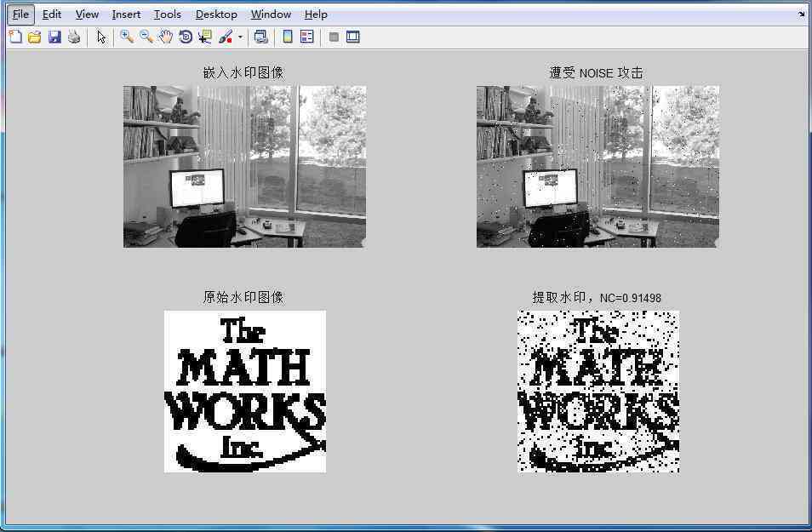Image resolution: width=812 pixels, height=532 pixels.
Task: Expand the Brush tool color dropdown arrow
Action: click(240, 37)
